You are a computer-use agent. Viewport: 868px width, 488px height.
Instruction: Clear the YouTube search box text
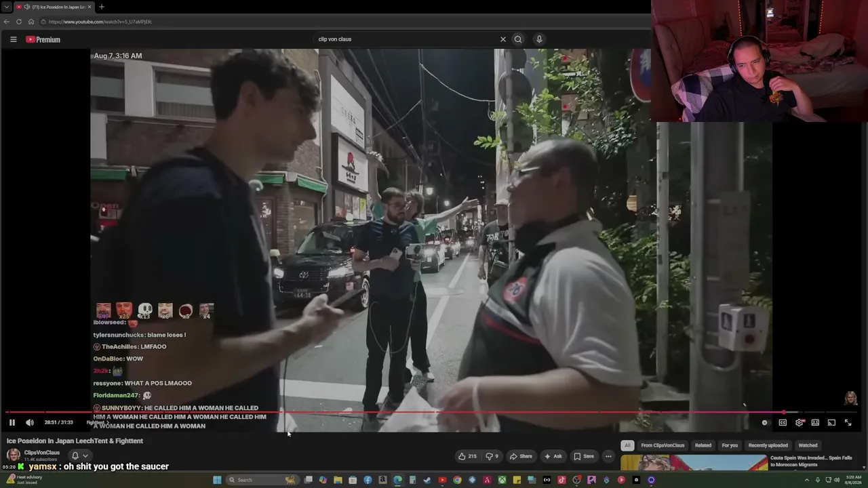pos(502,39)
